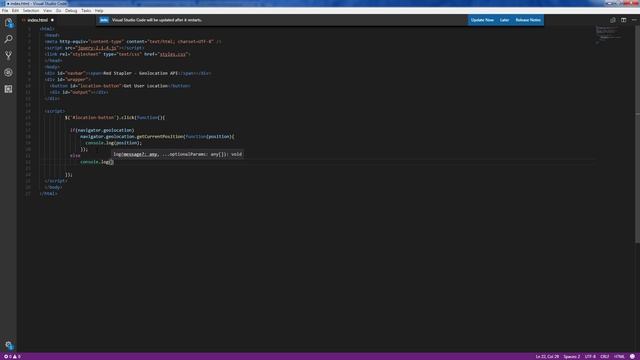
Task: Click the styles.css link in the code
Action: coord(173,54)
